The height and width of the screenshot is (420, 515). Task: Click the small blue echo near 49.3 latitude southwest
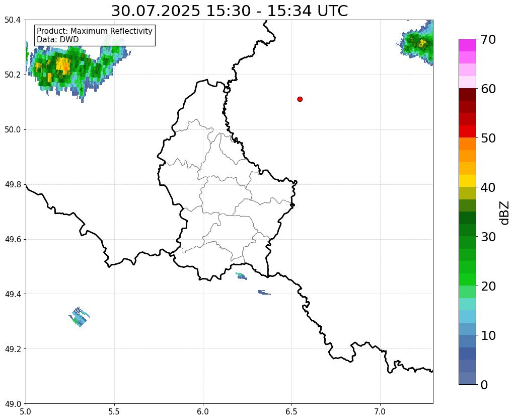tap(79, 317)
